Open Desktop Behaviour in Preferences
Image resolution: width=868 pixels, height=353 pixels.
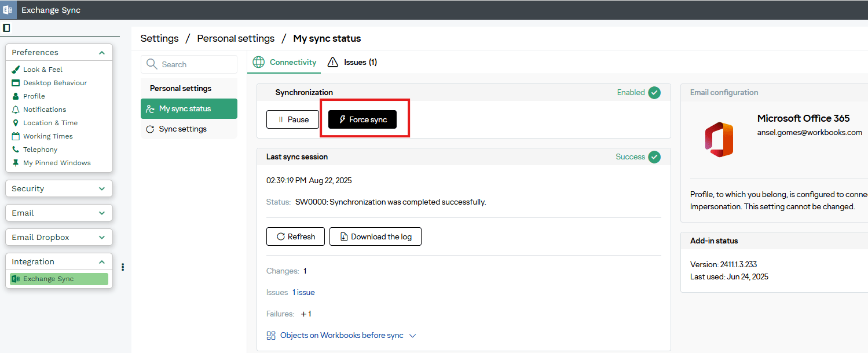[x=54, y=83]
